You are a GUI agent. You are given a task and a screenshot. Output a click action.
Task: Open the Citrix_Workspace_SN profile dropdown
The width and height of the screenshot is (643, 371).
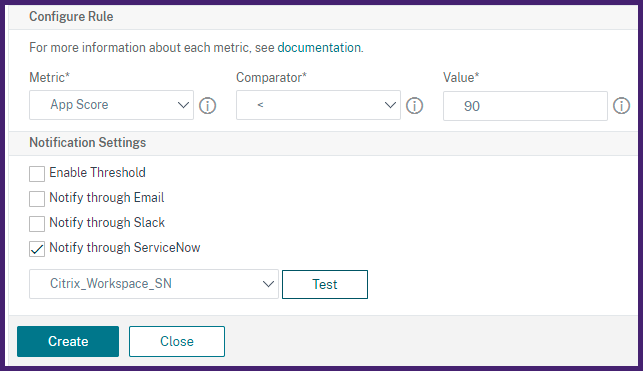pos(154,284)
